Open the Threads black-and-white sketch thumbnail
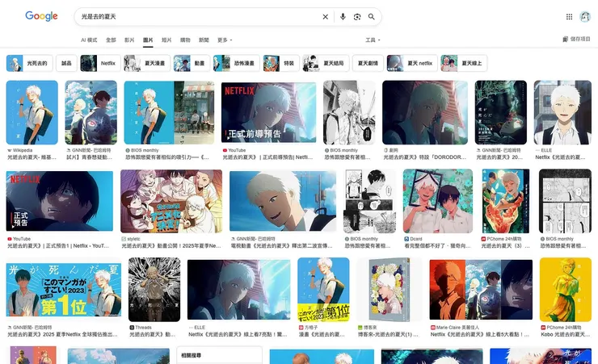The width and height of the screenshot is (598, 364). [x=154, y=290]
